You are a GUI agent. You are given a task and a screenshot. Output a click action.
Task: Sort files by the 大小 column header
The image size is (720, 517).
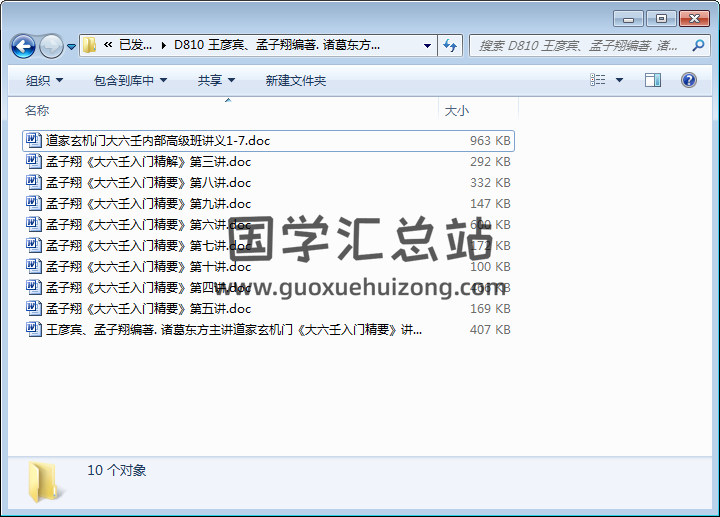coord(456,110)
